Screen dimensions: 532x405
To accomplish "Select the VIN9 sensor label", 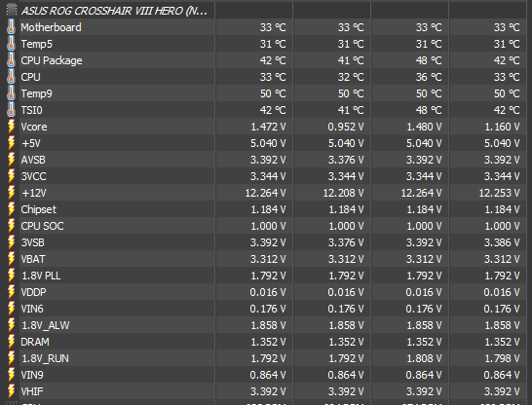I will coord(32,375).
